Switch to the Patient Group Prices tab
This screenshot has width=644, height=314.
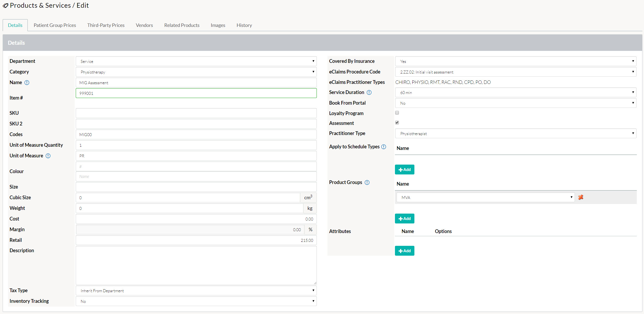(55, 25)
